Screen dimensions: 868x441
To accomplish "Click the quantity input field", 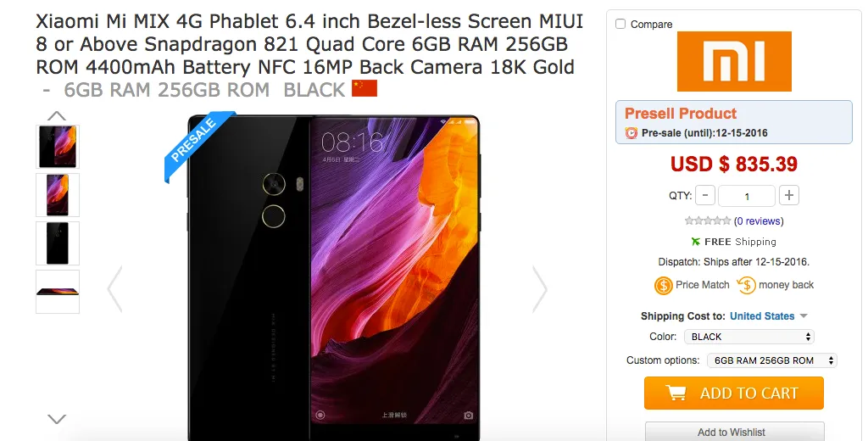I will pyautogui.click(x=747, y=196).
